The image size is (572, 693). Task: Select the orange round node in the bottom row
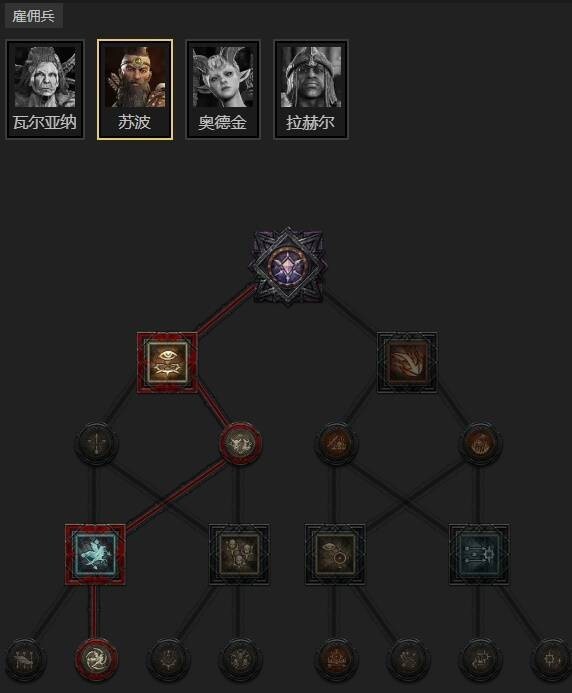coord(335,659)
